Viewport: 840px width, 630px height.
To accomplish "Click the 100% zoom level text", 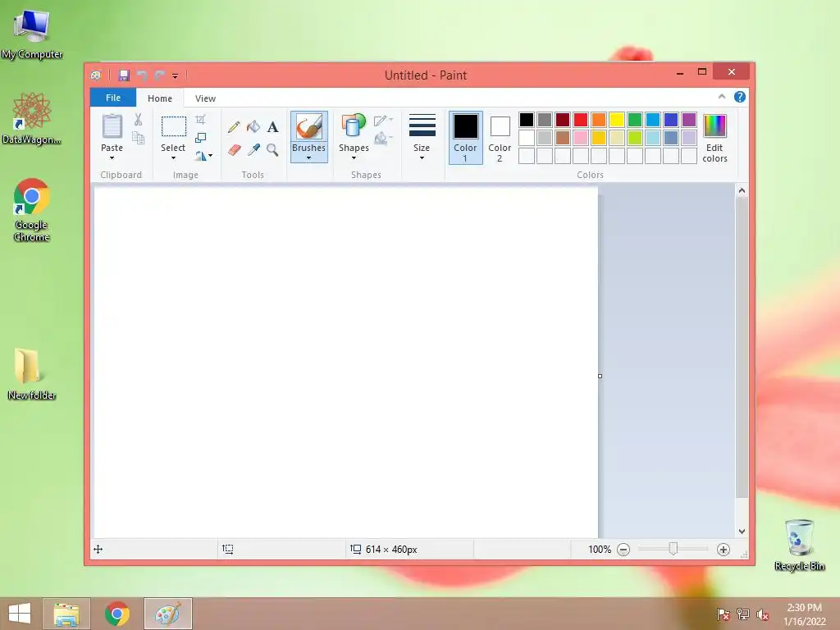I will 600,550.
